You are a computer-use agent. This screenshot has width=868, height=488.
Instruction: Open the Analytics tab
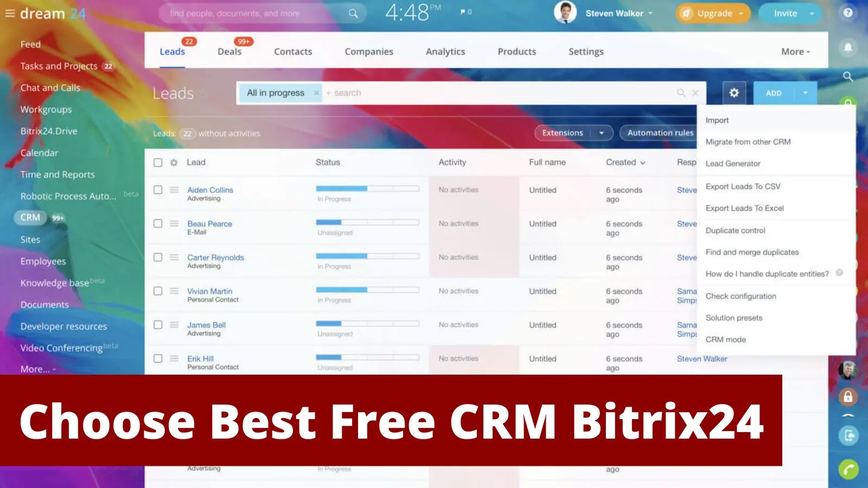[445, 52]
